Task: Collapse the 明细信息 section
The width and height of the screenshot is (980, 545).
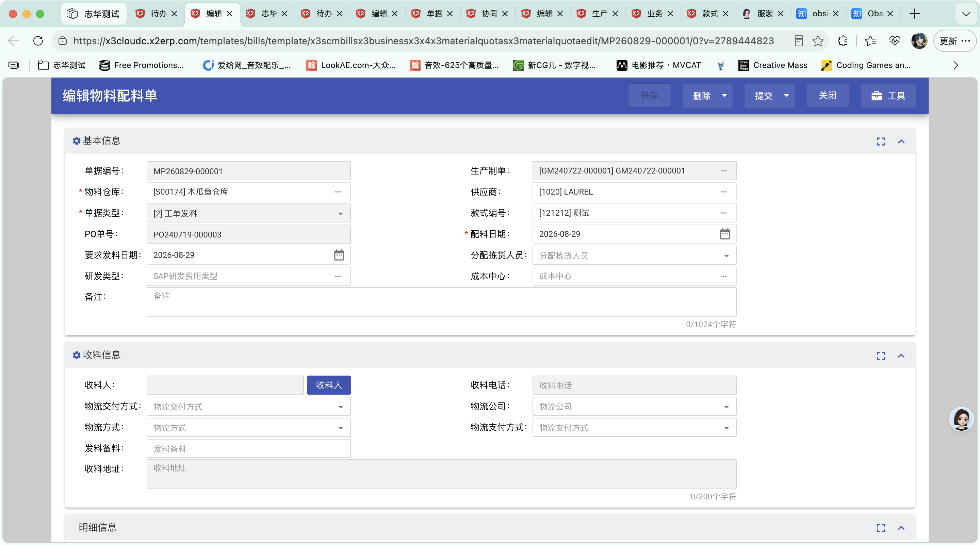Action: 901,528
